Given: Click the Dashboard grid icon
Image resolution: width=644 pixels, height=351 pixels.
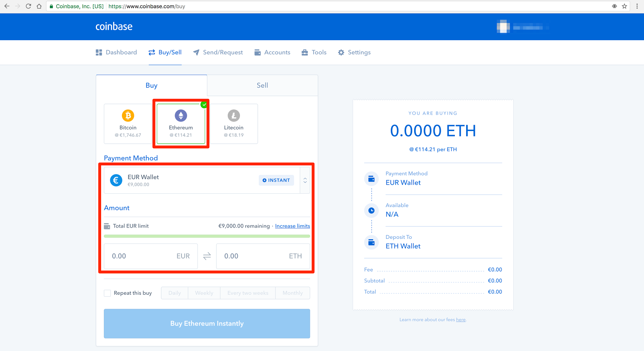Looking at the screenshot, I should [99, 52].
